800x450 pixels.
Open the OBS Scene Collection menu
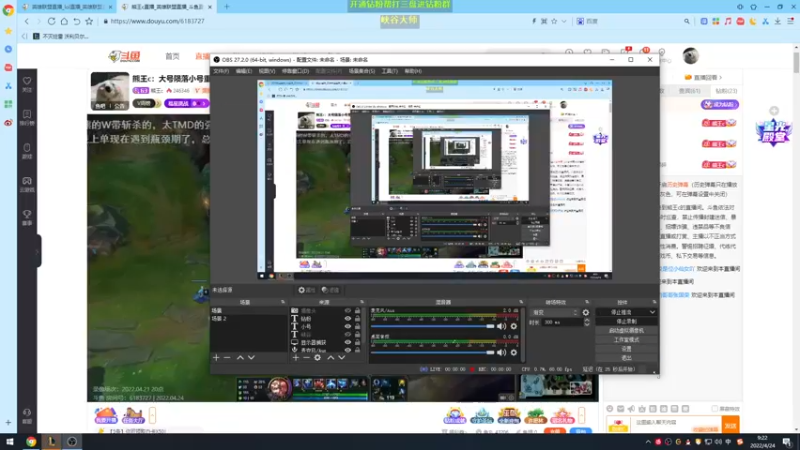(362, 71)
